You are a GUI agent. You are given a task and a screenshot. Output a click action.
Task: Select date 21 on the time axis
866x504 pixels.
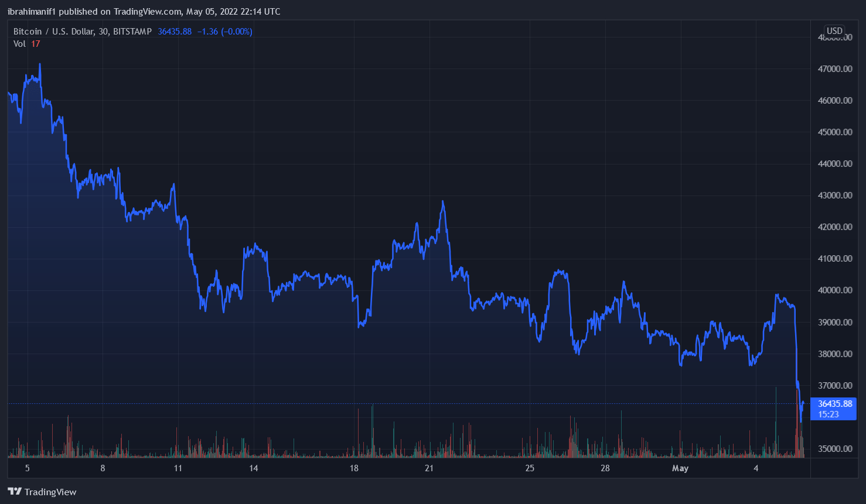coord(429,468)
